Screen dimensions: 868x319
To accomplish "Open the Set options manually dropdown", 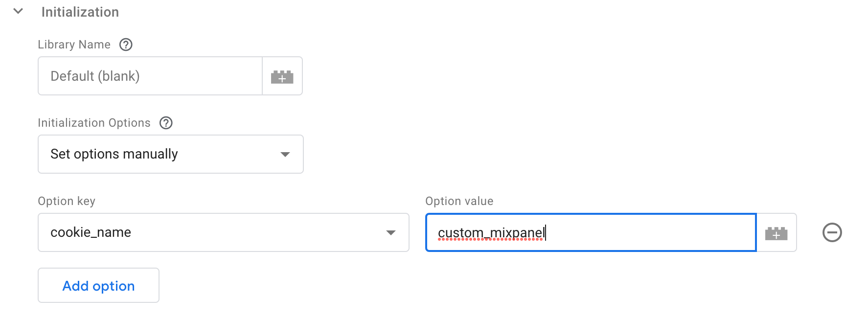I will (x=170, y=154).
